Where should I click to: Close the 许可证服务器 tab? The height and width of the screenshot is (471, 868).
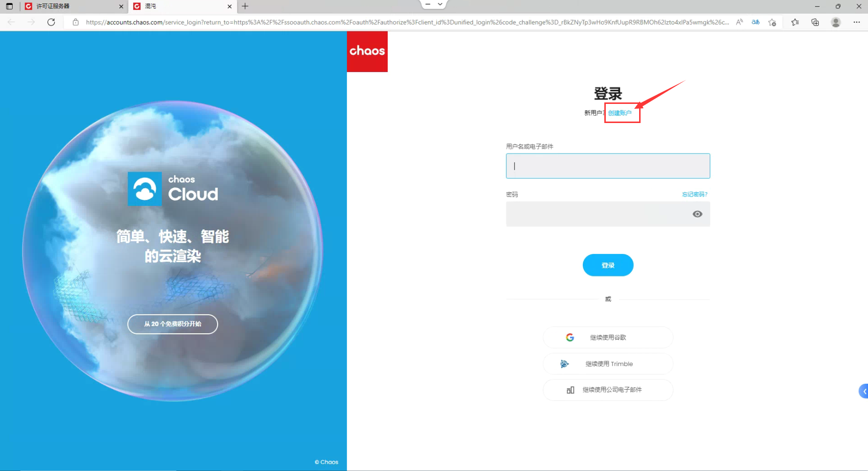pyautogui.click(x=121, y=6)
